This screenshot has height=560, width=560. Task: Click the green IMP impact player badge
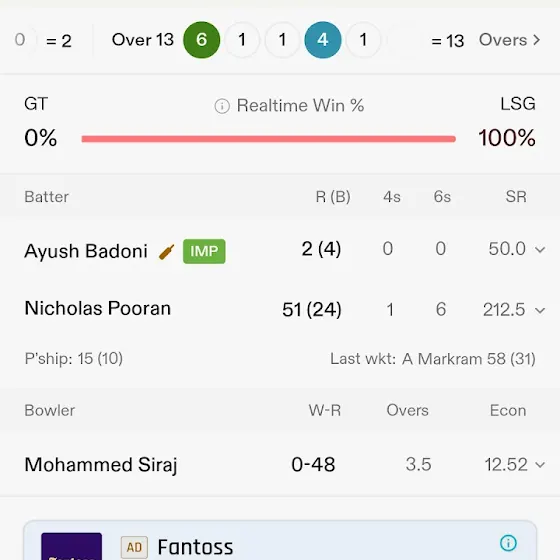tap(204, 251)
